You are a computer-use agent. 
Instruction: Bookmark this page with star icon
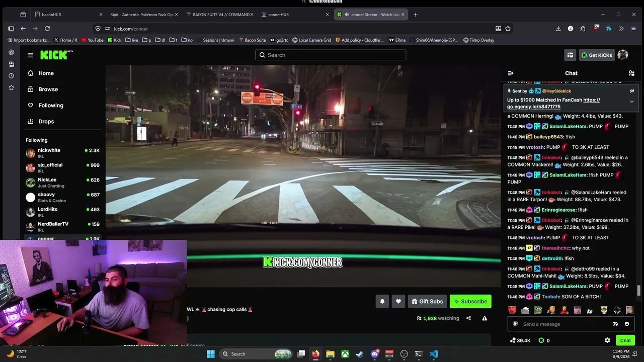coord(508,29)
